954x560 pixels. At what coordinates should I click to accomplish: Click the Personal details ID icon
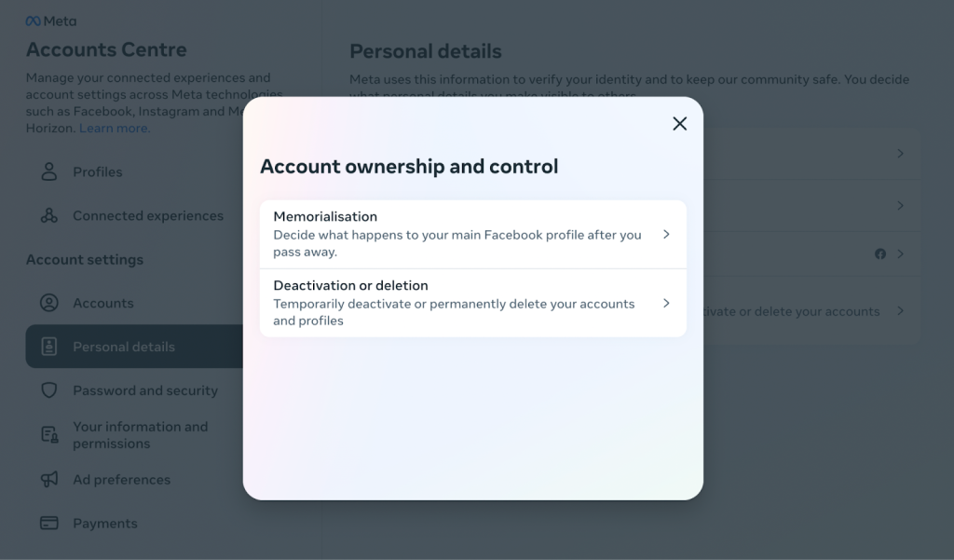pyautogui.click(x=49, y=347)
